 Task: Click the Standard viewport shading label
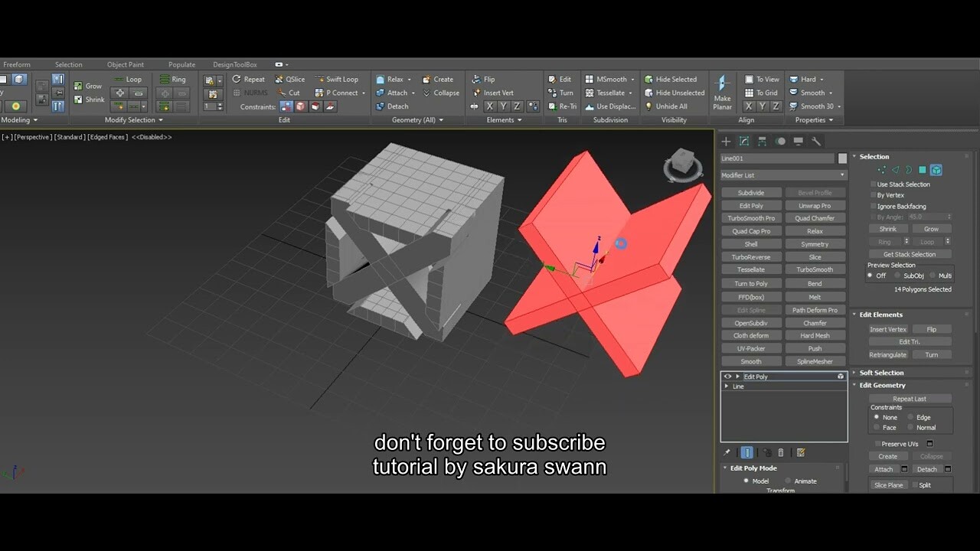click(69, 137)
